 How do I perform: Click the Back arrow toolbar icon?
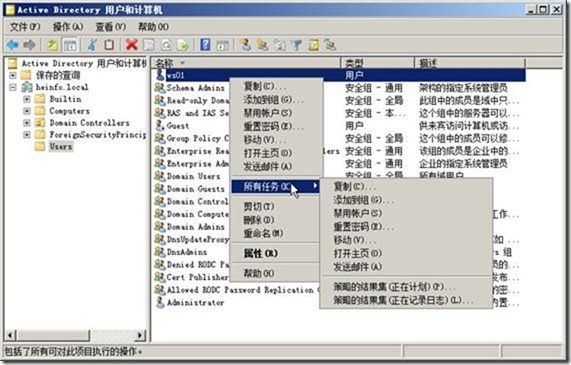pos(13,45)
